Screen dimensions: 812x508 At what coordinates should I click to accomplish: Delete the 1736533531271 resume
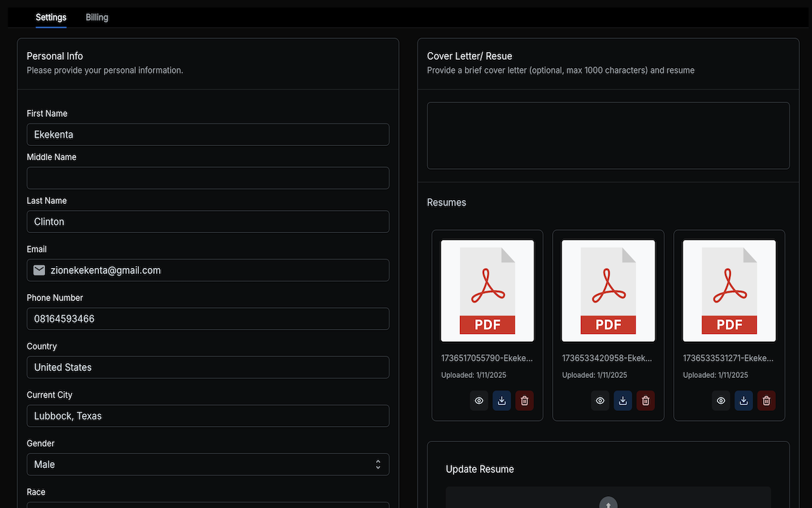coord(766,401)
